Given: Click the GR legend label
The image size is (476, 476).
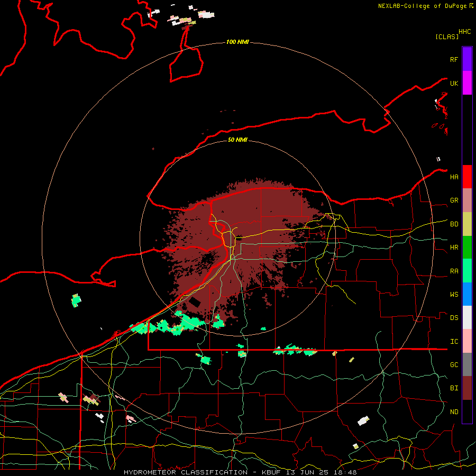Looking at the screenshot, I should [454, 200].
